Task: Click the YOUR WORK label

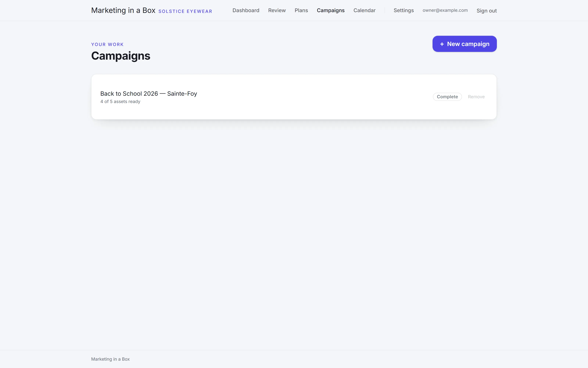Action: (x=107, y=45)
